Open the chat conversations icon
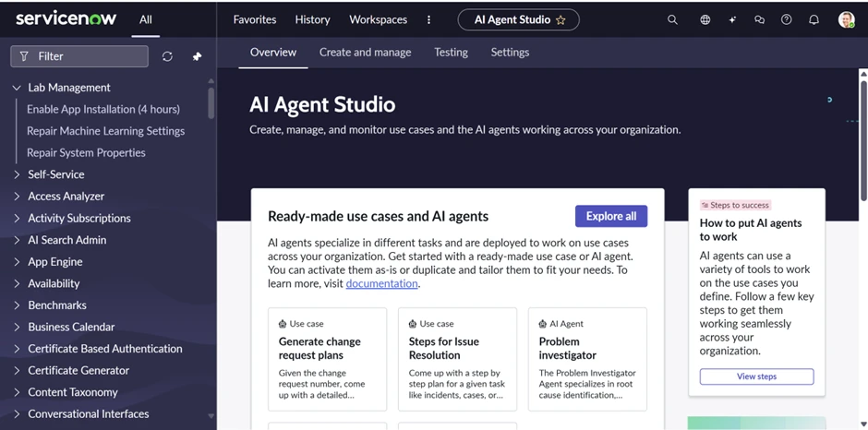 coord(759,19)
